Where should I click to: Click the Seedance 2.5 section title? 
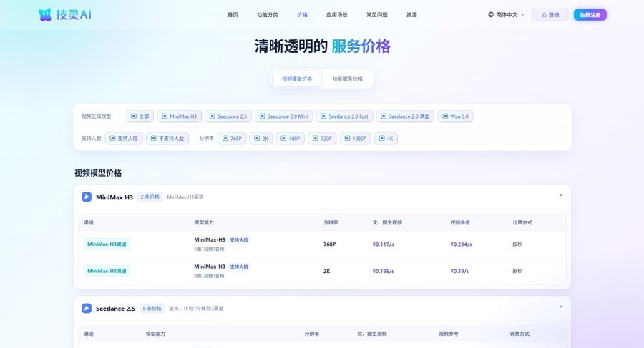115,309
